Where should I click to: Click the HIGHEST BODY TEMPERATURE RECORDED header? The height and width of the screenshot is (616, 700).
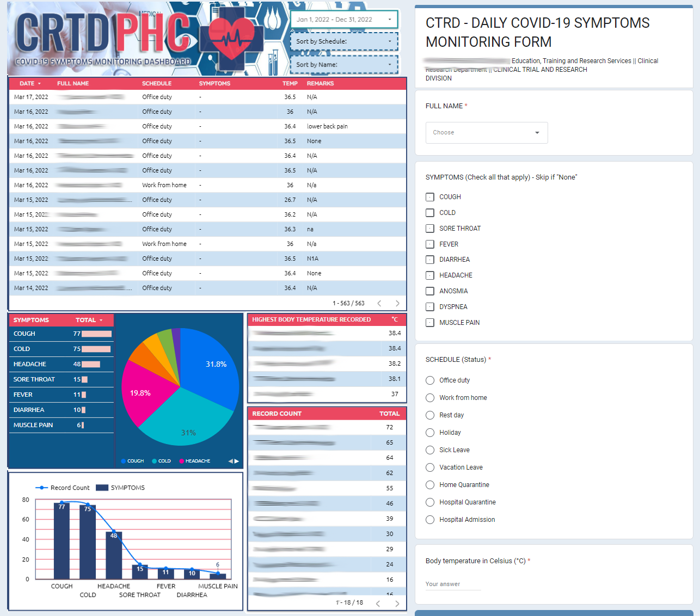pos(311,319)
